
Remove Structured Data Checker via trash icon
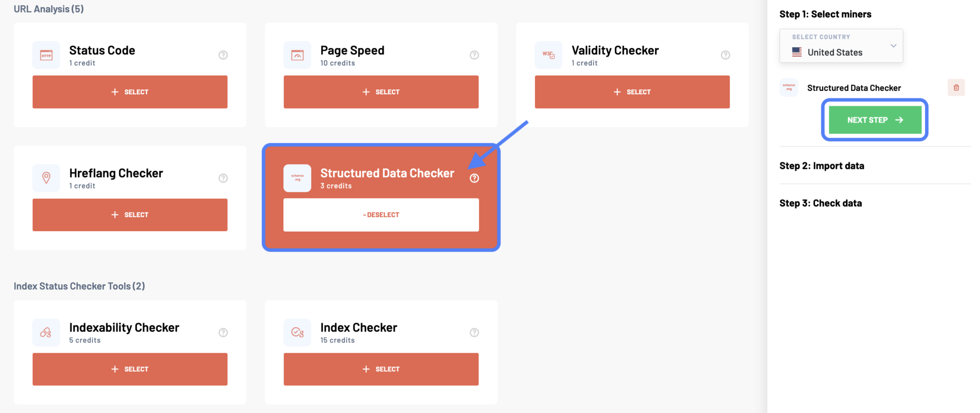957,87
